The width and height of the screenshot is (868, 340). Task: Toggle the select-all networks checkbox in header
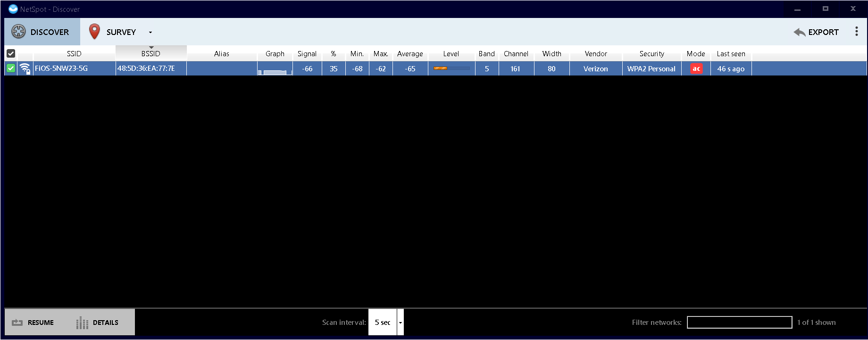pos(11,53)
